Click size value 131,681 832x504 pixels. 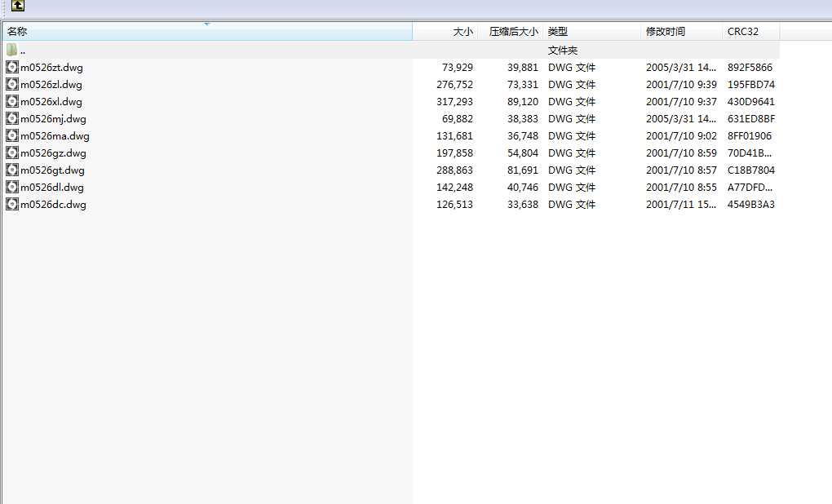(454, 136)
